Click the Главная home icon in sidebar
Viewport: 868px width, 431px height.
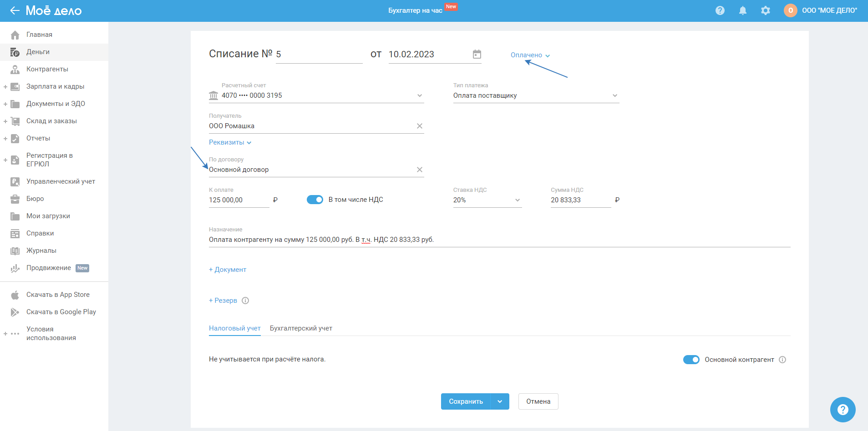[15, 35]
